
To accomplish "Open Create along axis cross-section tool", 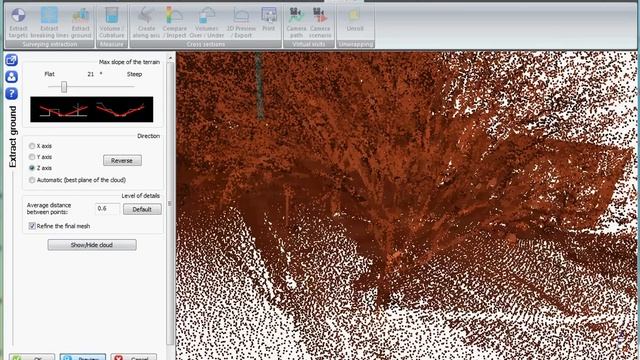I will coord(146,23).
